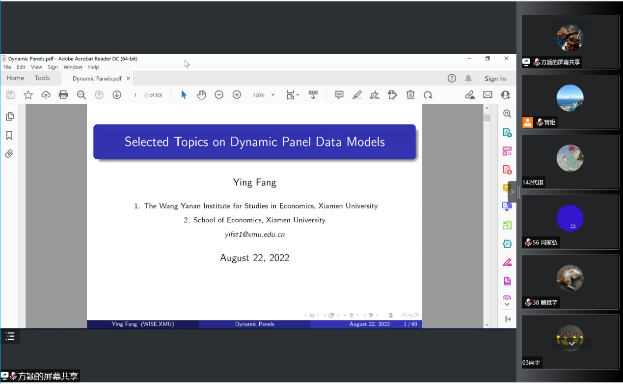The width and height of the screenshot is (623, 384).
Task: Open the Sign document pen icon
Action: click(x=374, y=95)
